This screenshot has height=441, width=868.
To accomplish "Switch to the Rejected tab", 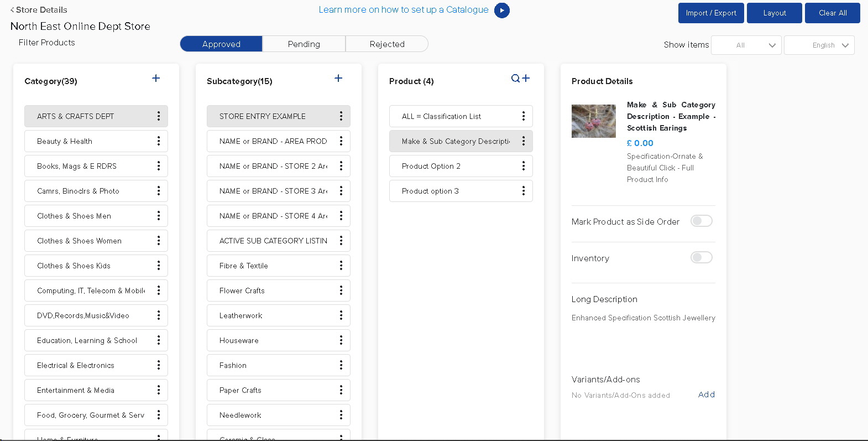I will (x=386, y=44).
